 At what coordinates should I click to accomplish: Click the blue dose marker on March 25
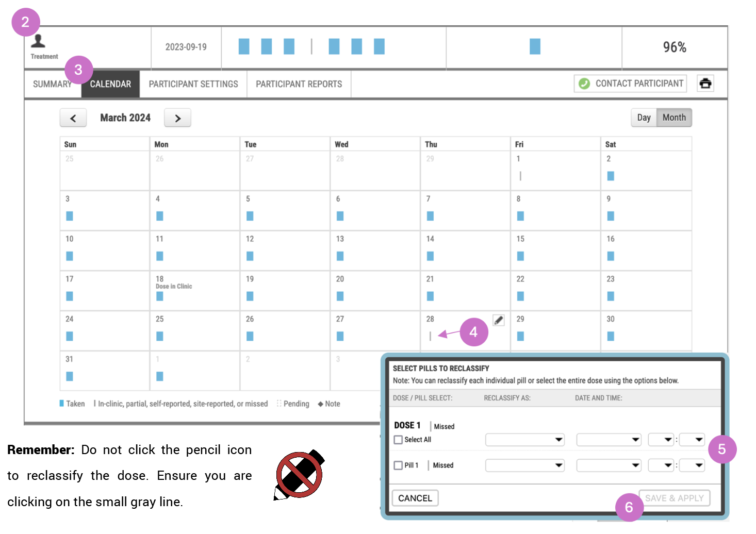pos(160,336)
